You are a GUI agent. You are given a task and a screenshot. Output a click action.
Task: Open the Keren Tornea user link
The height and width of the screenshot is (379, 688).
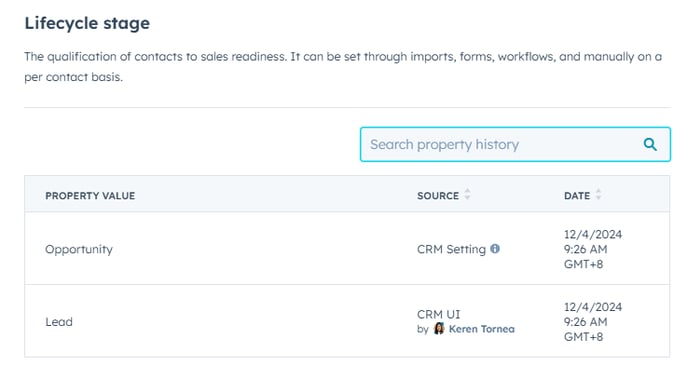tap(481, 329)
